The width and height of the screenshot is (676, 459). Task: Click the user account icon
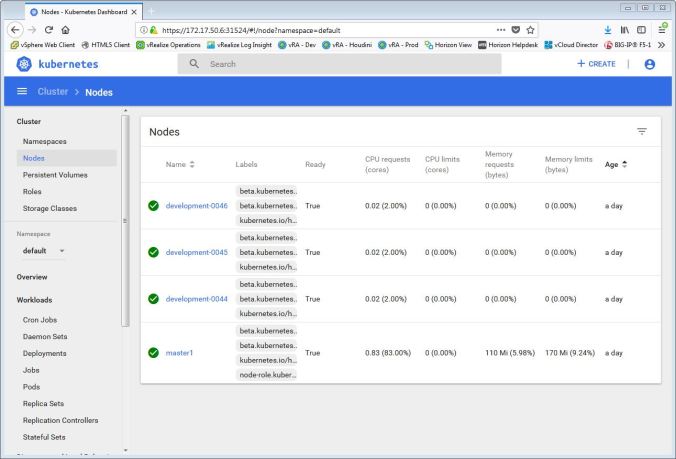(650, 64)
